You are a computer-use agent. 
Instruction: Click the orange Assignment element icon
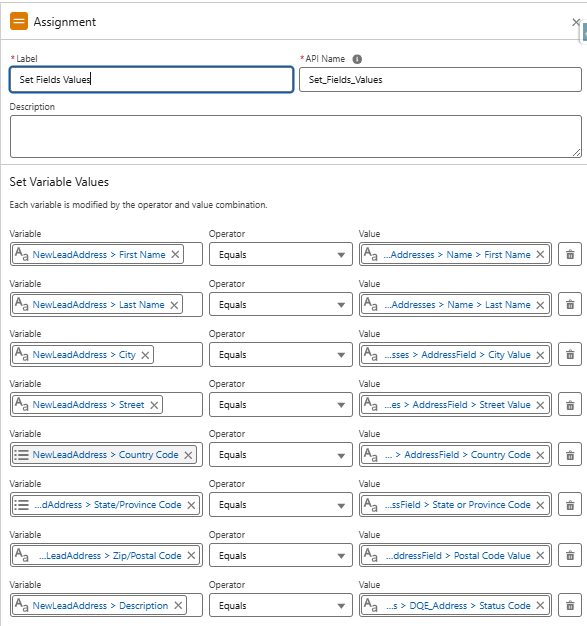click(x=19, y=21)
